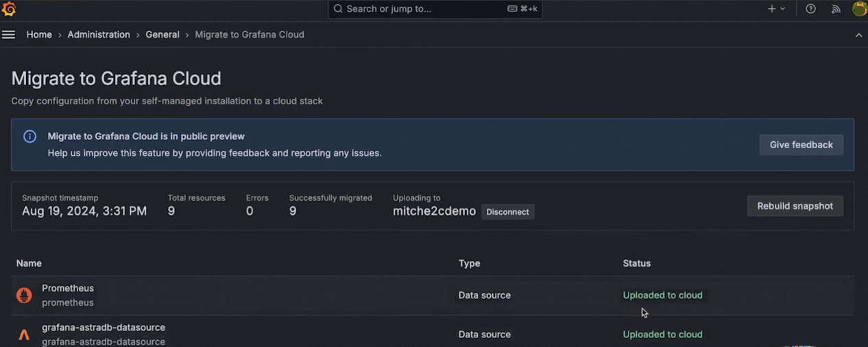Collapse the top bar with the chevron
The width and height of the screenshot is (868, 347).
[x=858, y=35]
